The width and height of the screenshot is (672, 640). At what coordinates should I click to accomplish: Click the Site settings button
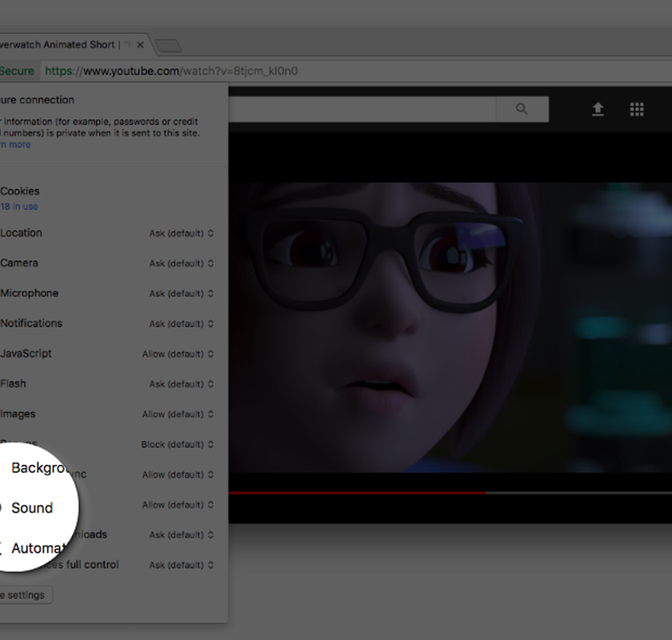26,595
